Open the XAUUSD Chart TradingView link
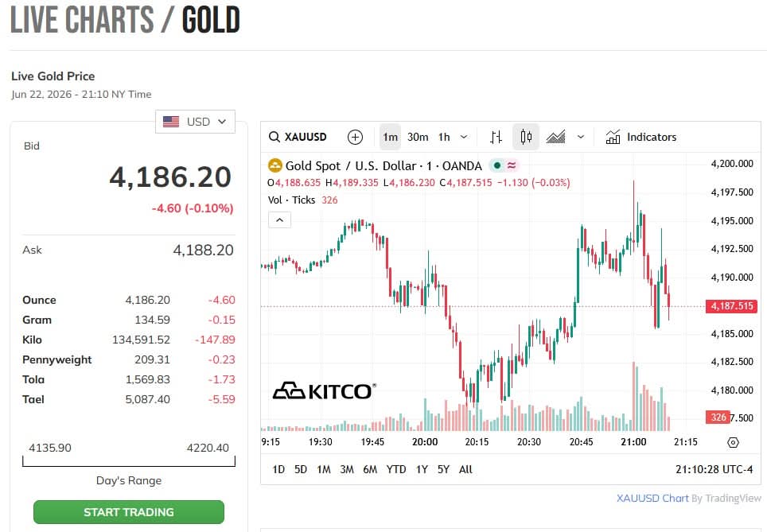The image size is (767, 532). [652, 499]
